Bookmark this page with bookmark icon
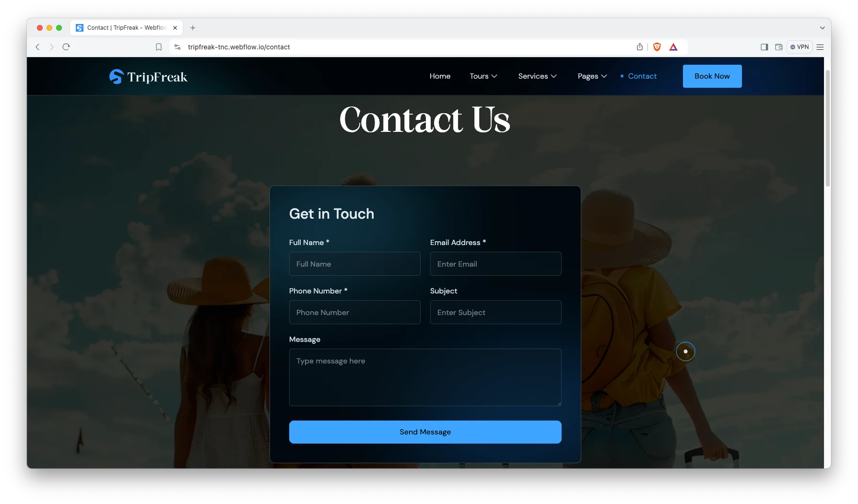This screenshot has width=858, height=504. tap(159, 47)
